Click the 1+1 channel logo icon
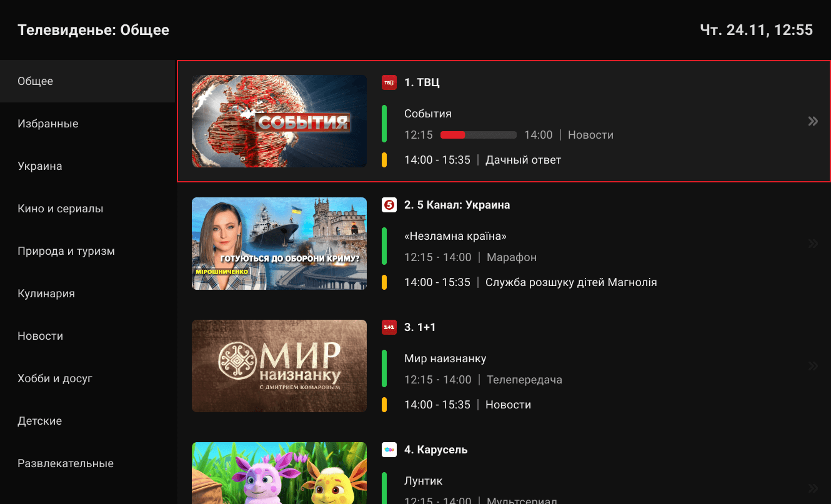Image resolution: width=831 pixels, height=504 pixels. (x=389, y=327)
